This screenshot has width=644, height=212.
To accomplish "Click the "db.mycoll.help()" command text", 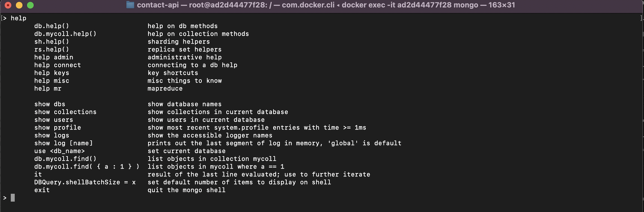I will [65, 34].
